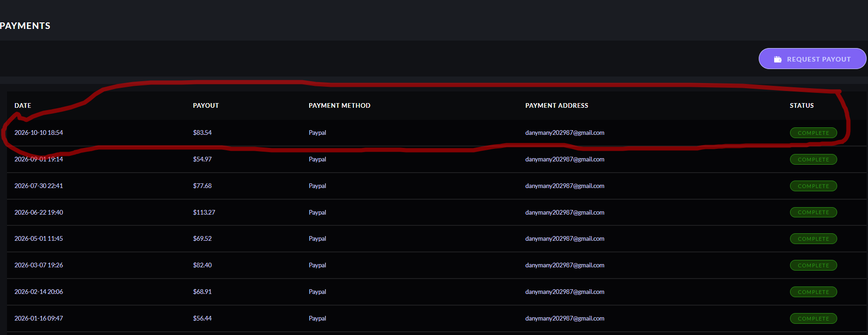Select the date 2026-07-30 22:41
Image resolution: width=868 pixels, height=335 pixels.
click(x=39, y=186)
